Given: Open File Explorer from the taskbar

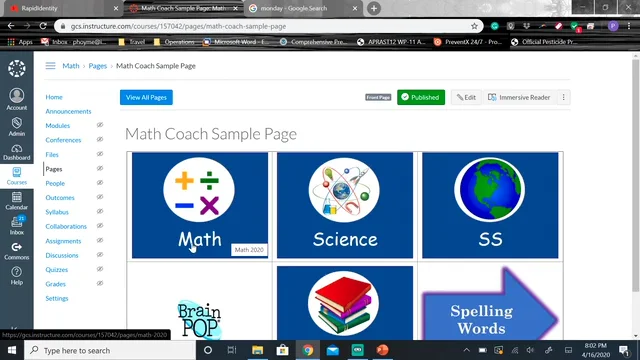Looking at the screenshot, I should point(258,350).
